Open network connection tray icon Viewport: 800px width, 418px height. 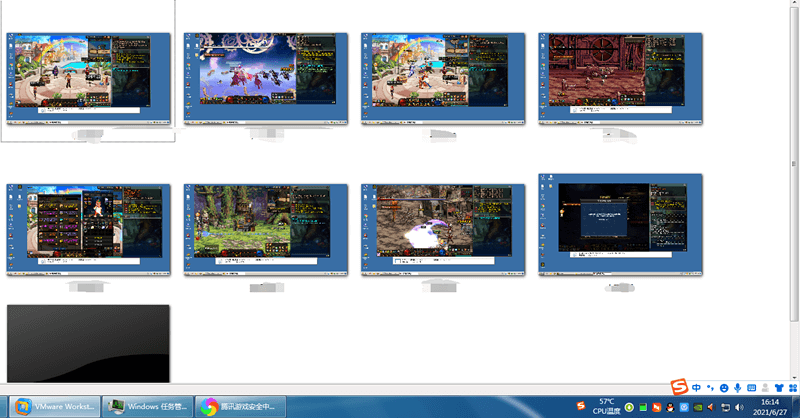(725, 407)
